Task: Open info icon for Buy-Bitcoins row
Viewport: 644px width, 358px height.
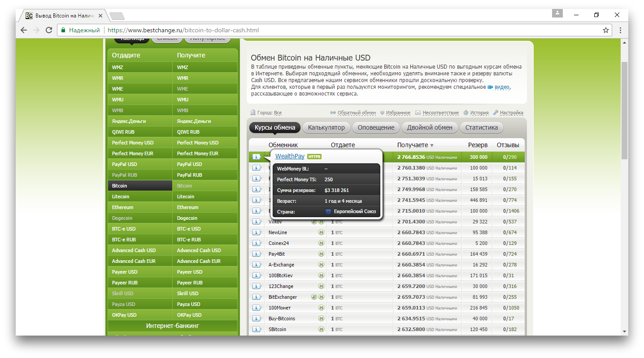Action: (x=257, y=319)
